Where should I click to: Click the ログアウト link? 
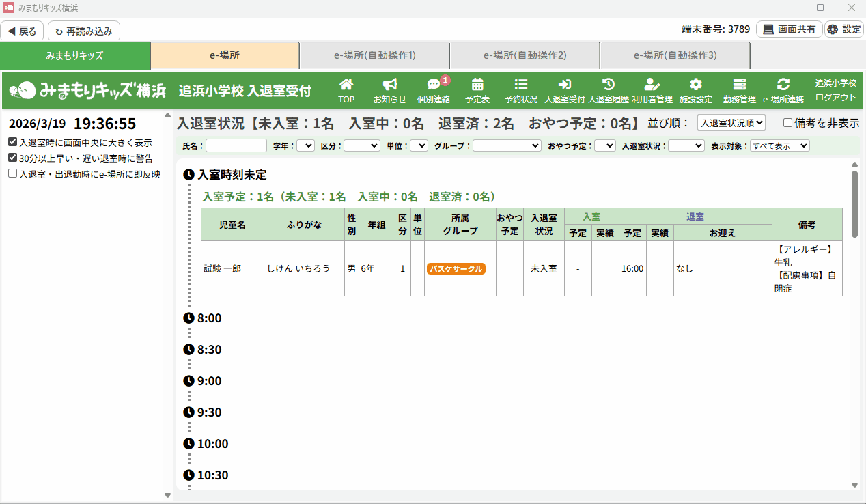point(835,97)
